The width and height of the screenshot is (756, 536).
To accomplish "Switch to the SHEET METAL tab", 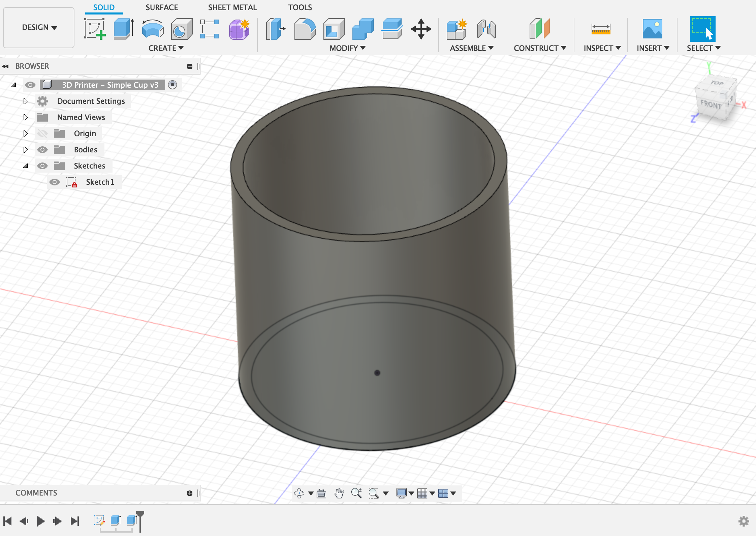I will [x=232, y=7].
